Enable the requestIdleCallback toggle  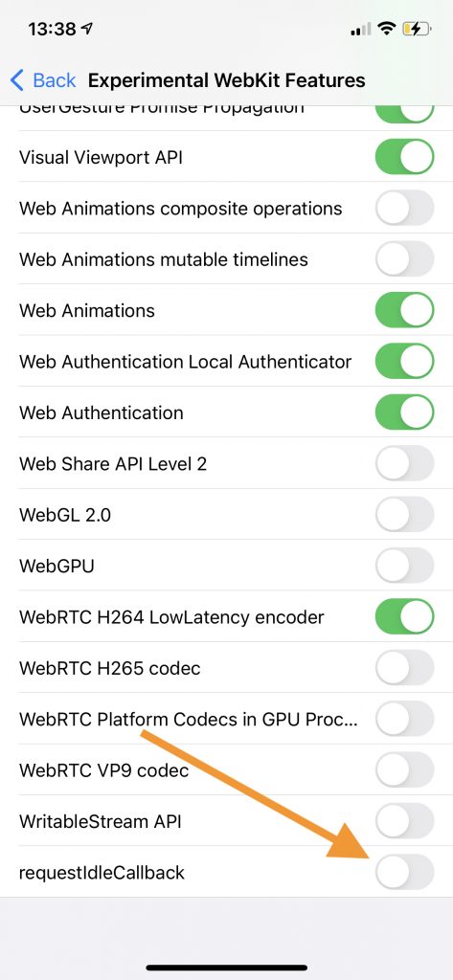[x=404, y=871]
